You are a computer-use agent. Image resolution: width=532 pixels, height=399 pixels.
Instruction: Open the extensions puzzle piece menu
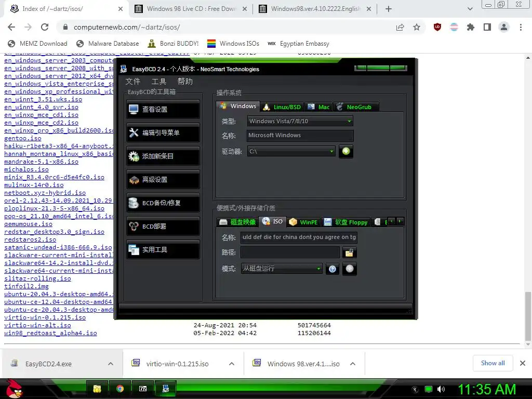[471, 27]
